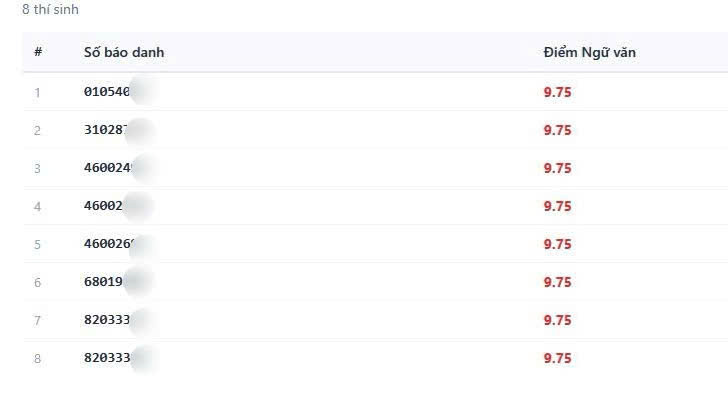Select row 8 candidate number 820333
728x394 pixels.
click(107, 358)
